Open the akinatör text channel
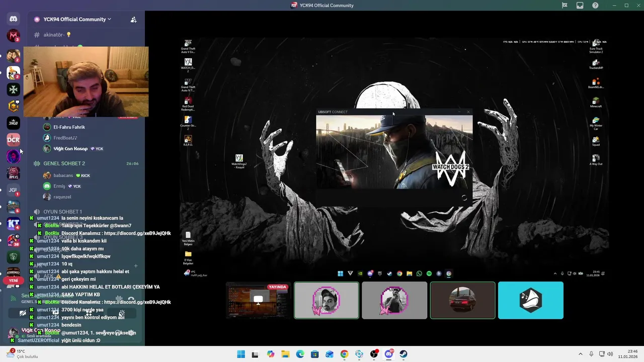The height and width of the screenshot is (362, 644). point(57,35)
